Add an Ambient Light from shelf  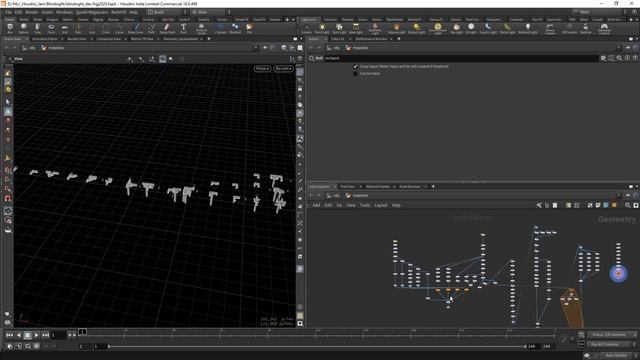click(528, 29)
